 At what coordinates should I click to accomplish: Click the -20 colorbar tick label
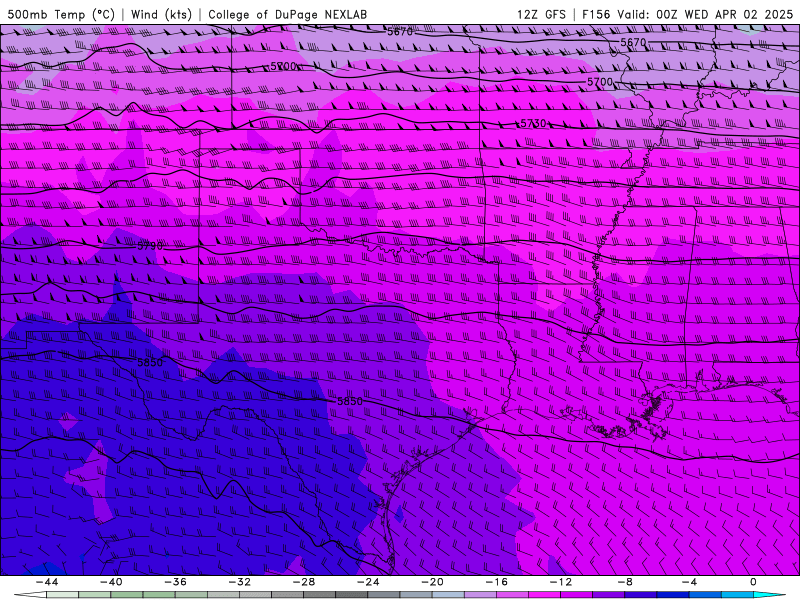tap(432, 582)
